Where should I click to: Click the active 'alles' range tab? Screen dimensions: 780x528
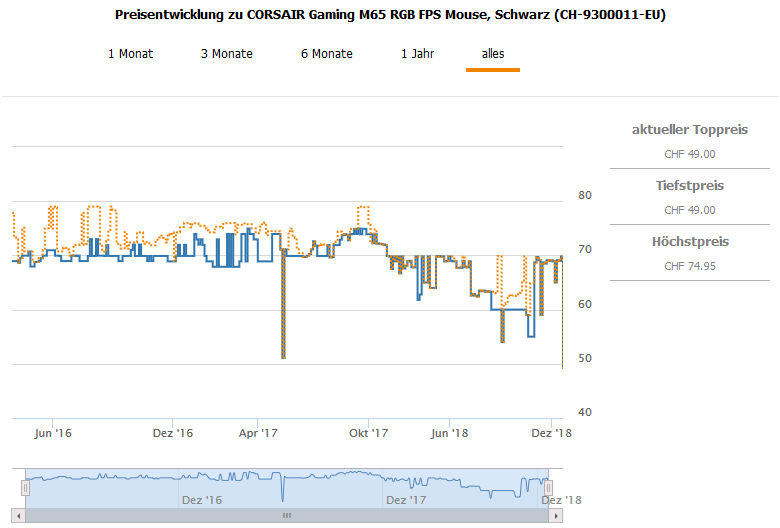coord(493,54)
